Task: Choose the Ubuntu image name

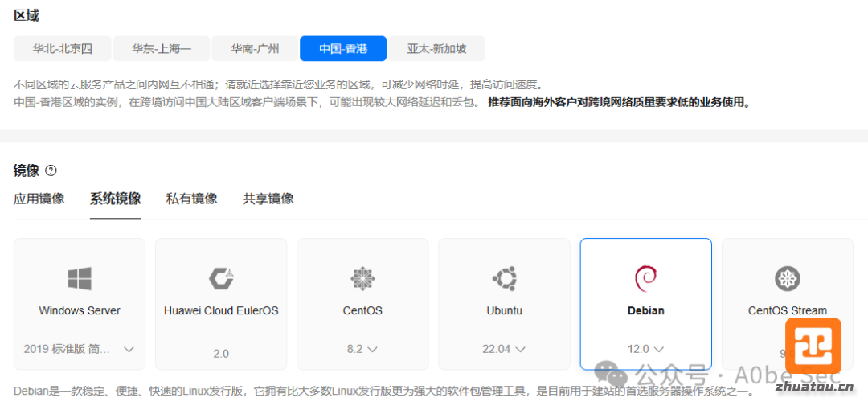Action: point(504,310)
